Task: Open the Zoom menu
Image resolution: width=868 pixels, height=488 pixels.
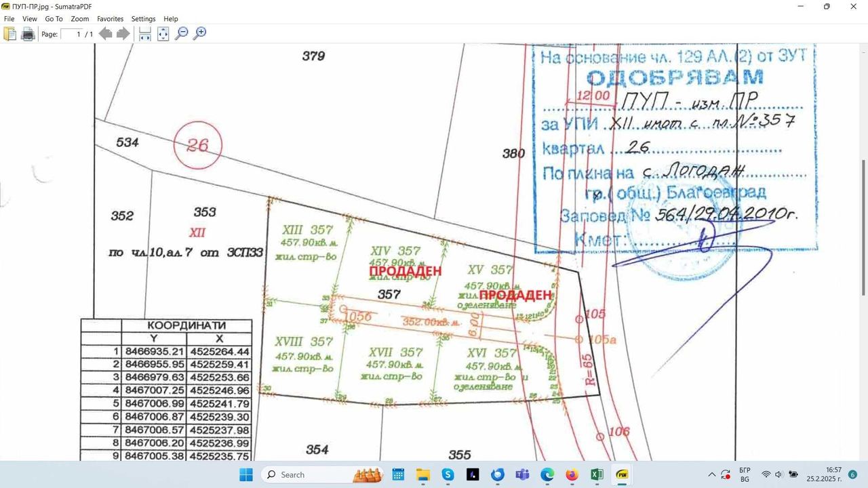Action: point(80,19)
